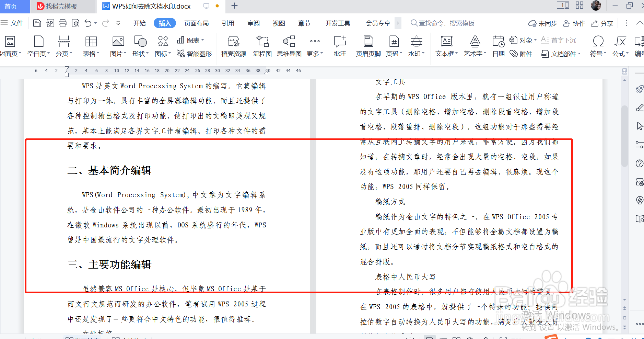Insert a Text Box (文本框)
The height and width of the screenshot is (339, 644).
click(446, 46)
